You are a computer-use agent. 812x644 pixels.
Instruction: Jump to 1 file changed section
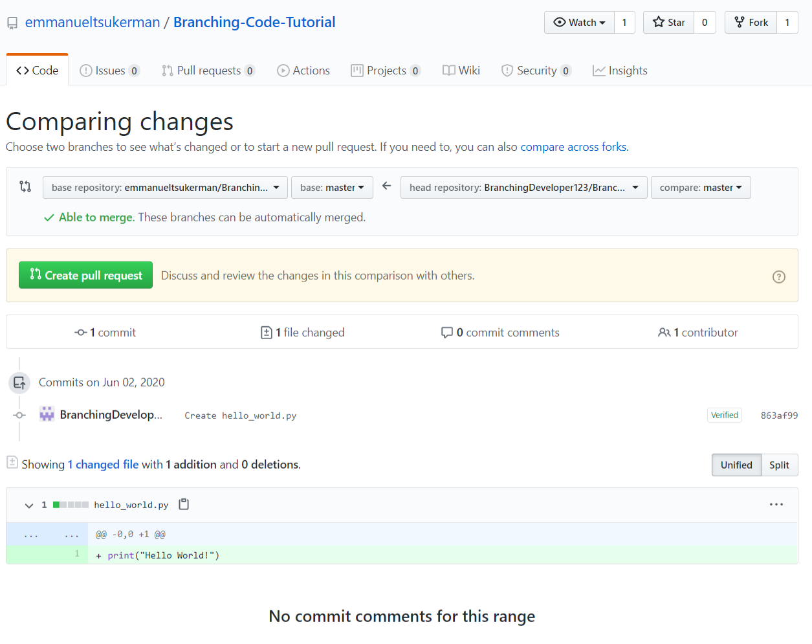(x=302, y=332)
